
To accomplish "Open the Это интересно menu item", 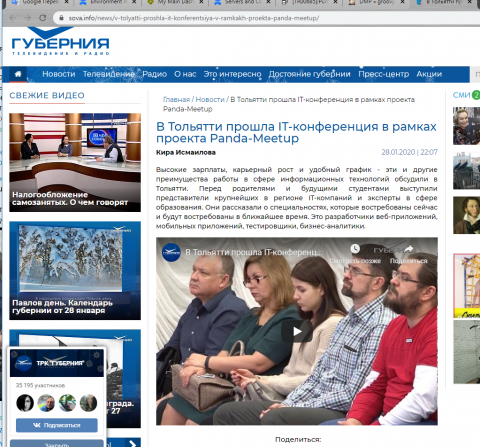I will tap(232, 74).
